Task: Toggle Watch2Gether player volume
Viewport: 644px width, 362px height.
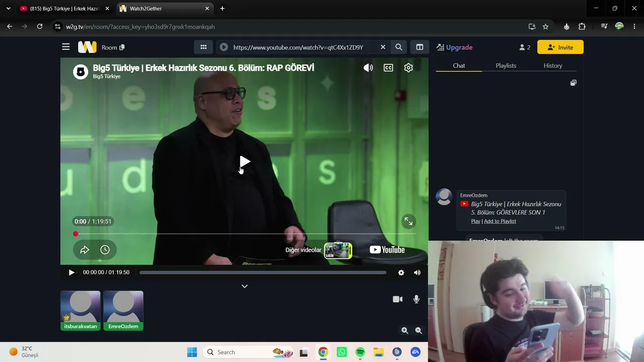Action: coord(417,273)
